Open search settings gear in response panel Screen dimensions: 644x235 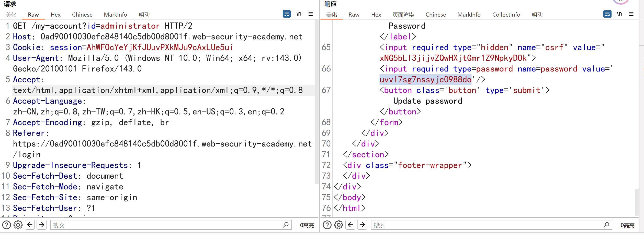click(338, 225)
